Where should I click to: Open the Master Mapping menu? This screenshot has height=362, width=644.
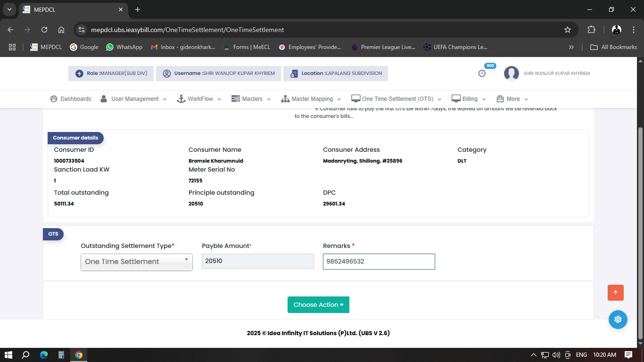click(x=311, y=99)
